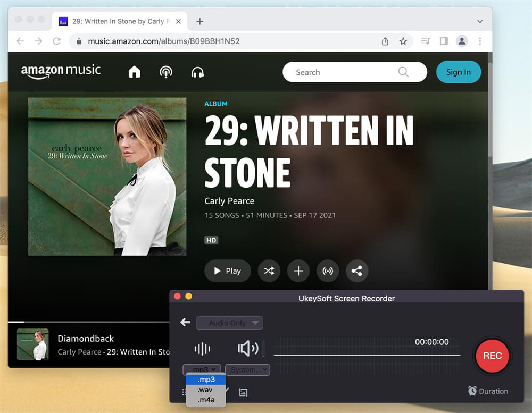Open the Audio Only mode dropdown

pos(229,323)
